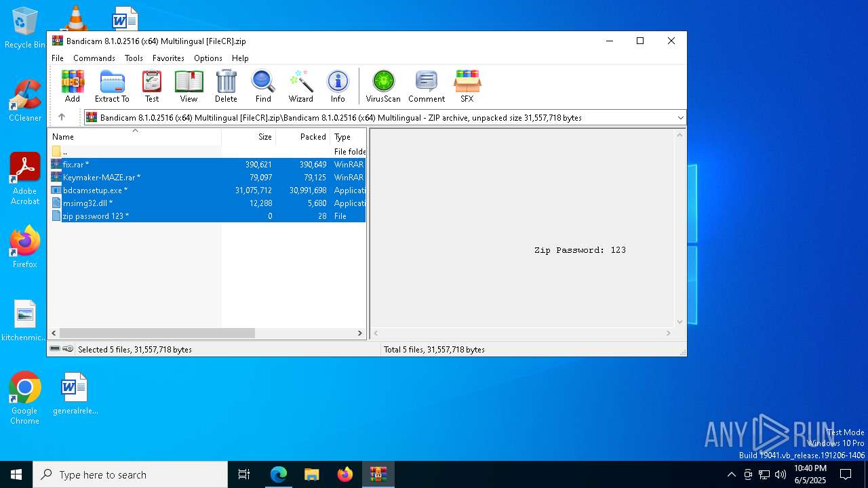Open the Options menu

tap(208, 58)
